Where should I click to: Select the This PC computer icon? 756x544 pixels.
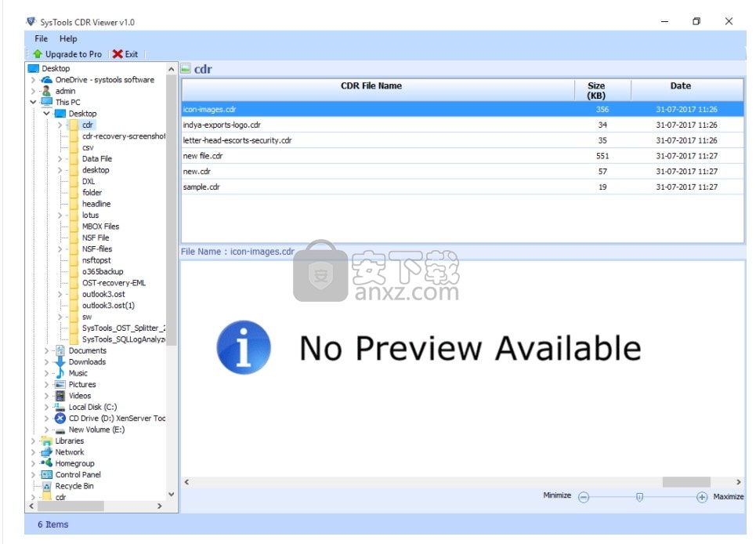point(47,102)
